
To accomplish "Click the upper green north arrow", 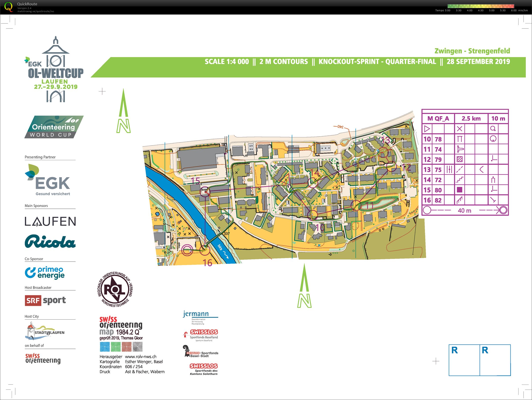I will pyautogui.click(x=124, y=111).
